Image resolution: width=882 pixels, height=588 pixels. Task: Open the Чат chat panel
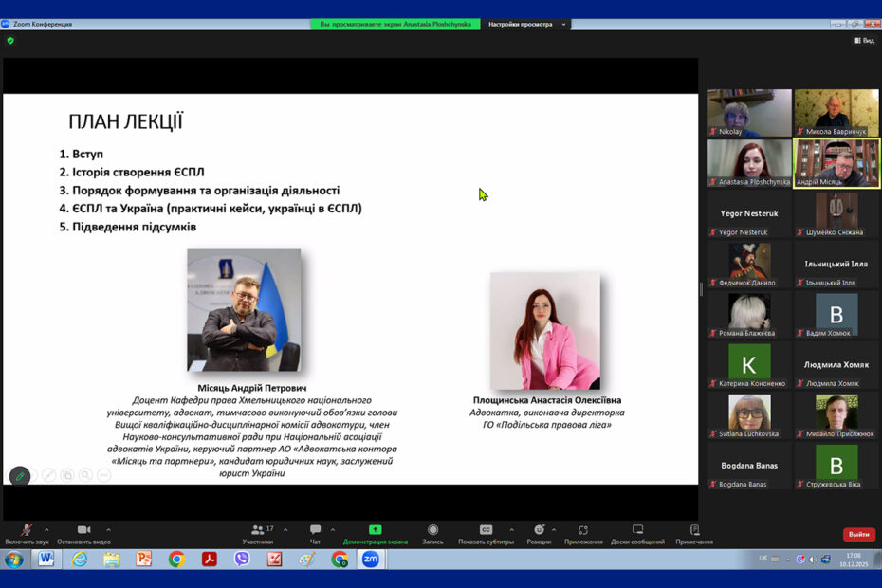315,531
